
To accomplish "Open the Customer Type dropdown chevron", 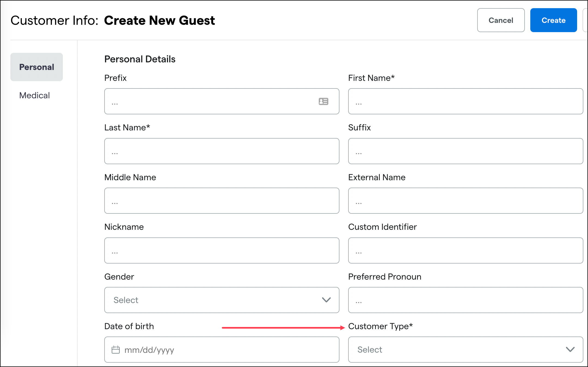I will coord(570,350).
